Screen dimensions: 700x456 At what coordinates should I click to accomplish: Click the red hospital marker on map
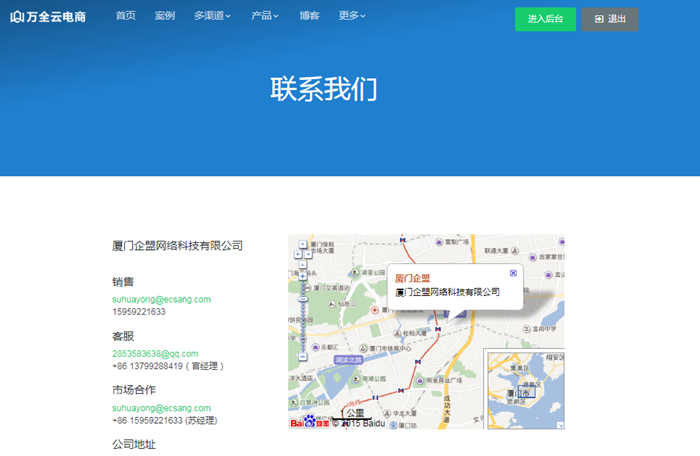click(x=375, y=310)
